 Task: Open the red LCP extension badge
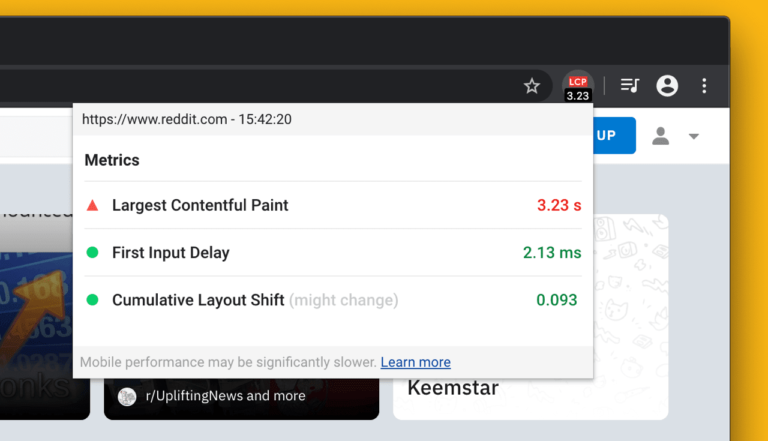pyautogui.click(x=577, y=86)
